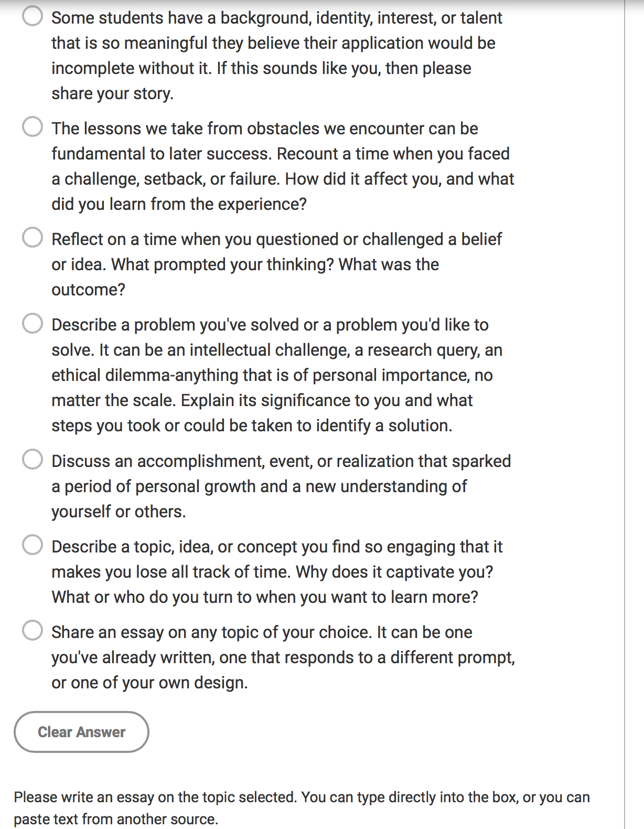Select the accomplishment sparking personal growth prompt
The height and width of the screenshot is (829, 644).
click(x=33, y=460)
